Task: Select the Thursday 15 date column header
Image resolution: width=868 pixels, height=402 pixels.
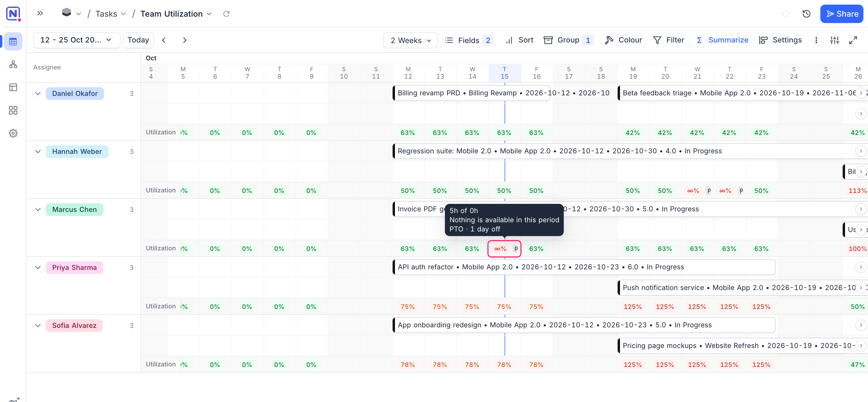Action: [504, 73]
